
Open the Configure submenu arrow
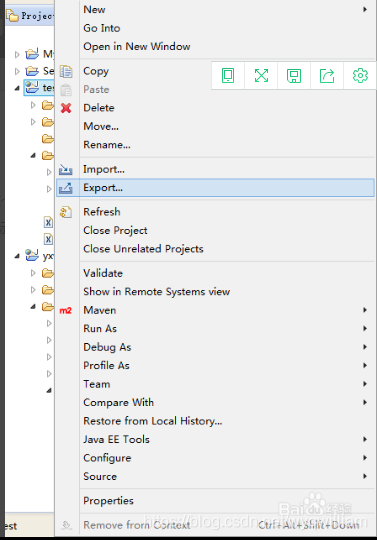365,458
